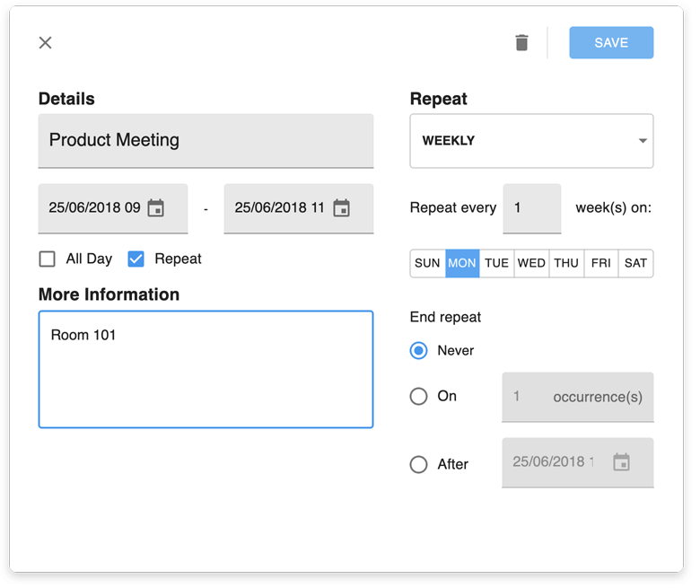Viewport: 700px width, 588px height.
Task: Click the After date calendar icon
Action: [621, 462]
